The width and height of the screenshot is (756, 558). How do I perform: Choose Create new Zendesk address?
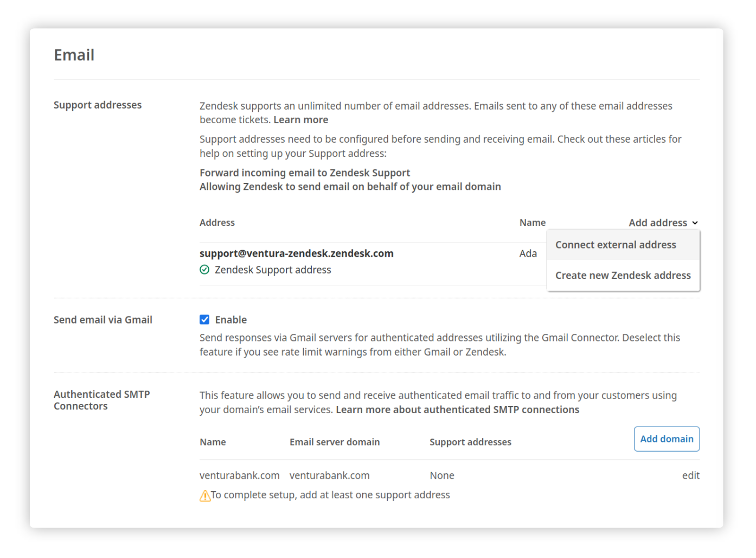tap(623, 275)
